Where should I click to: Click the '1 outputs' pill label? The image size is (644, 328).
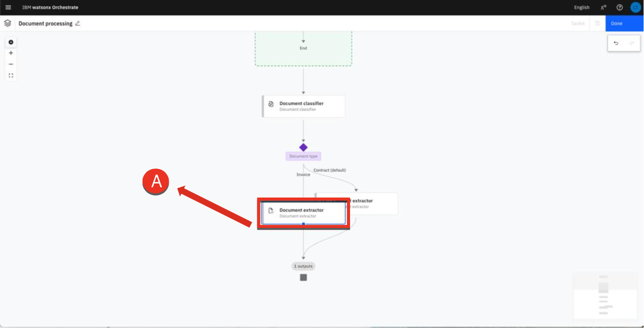pos(303,266)
